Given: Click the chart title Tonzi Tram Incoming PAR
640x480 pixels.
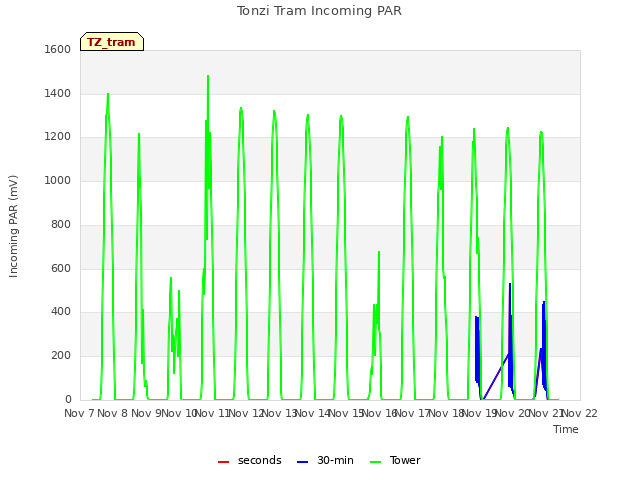Looking at the screenshot, I should click(x=319, y=11).
